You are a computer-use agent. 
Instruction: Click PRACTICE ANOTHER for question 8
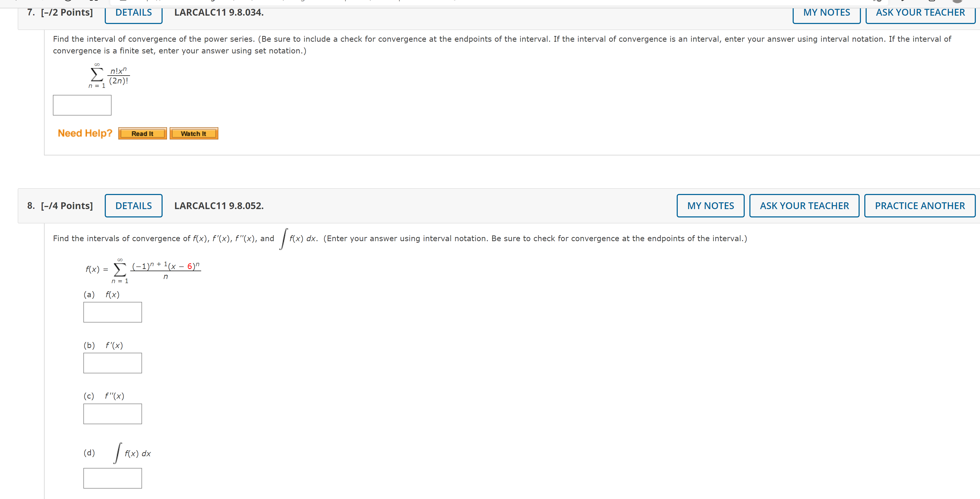click(x=920, y=205)
